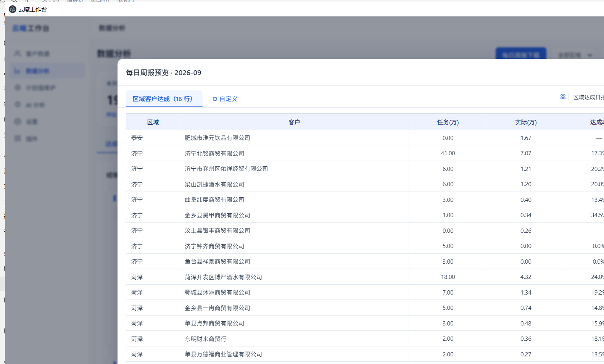Switch to 区域客户达成 (16 行) tab
The height and width of the screenshot is (364, 604).
coord(164,99)
